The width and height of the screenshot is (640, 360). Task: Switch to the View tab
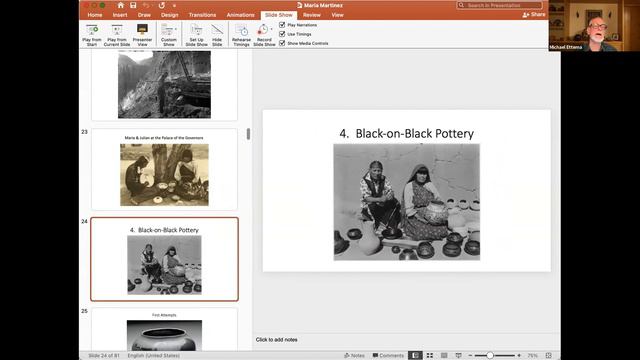coord(337,15)
